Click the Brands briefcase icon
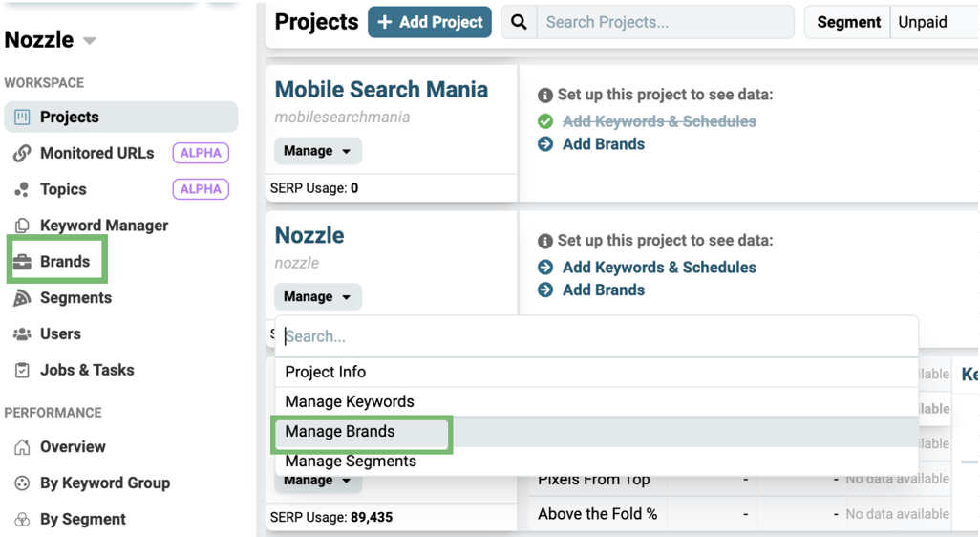Viewport: 980px width, 537px height. [x=21, y=263]
